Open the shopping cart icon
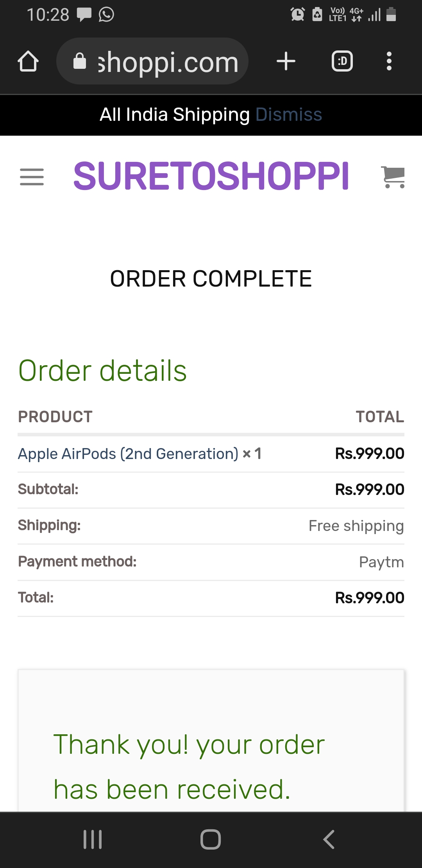The height and width of the screenshot is (868, 422). (393, 177)
